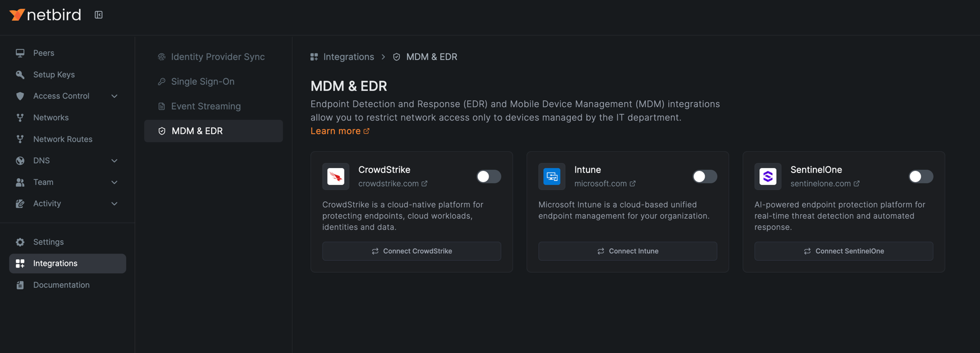The width and height of the screenshot is (980, 353).
Task: Click the sidebar collapse icon beside netbird
Action: click(99, 15)
